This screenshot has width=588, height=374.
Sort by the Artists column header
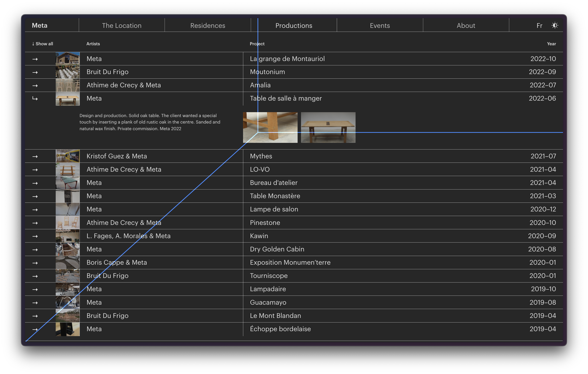93,44
